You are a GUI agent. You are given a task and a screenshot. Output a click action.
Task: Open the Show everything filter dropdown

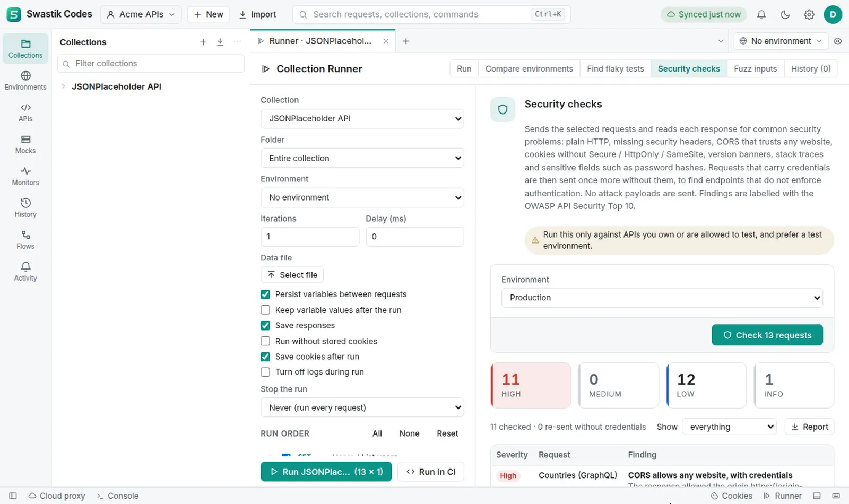click(730, 427)
